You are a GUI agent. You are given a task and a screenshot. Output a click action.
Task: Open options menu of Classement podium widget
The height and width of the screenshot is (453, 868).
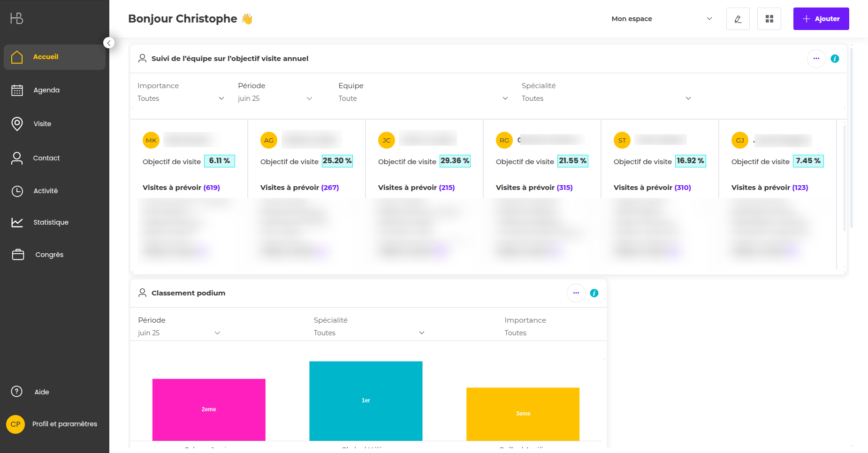tap(576, 293)
